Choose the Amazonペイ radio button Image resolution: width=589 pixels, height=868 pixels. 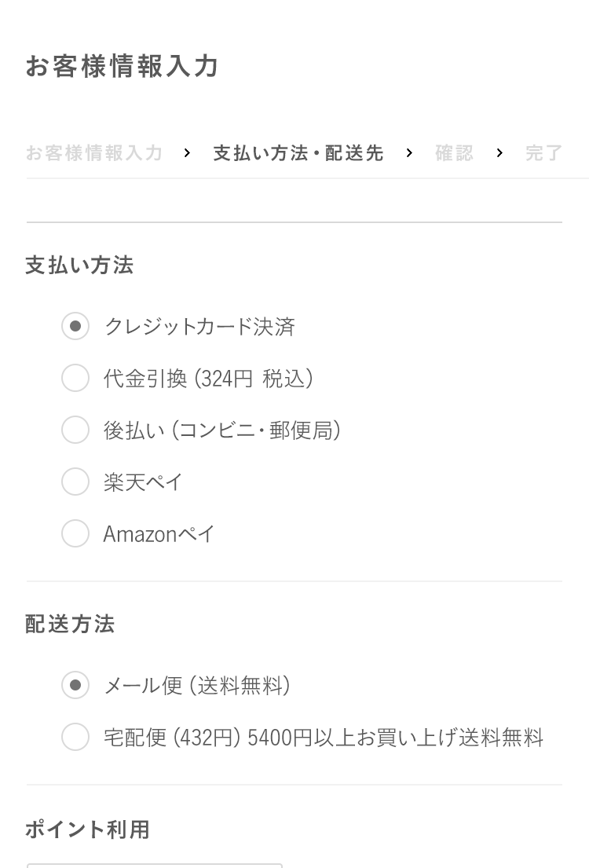pyautogui.click(x=75, y=533)
